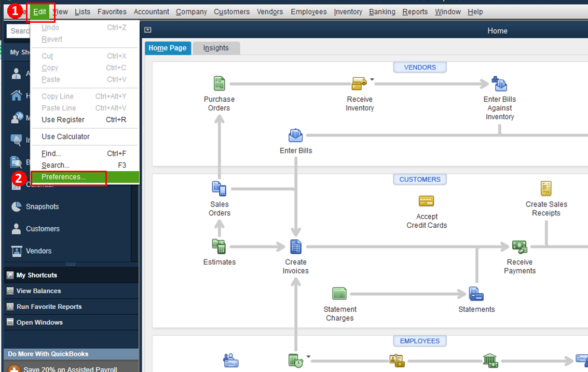Open the Create Invoices icon
Screen dimensions: 588x372
(296, 247)
